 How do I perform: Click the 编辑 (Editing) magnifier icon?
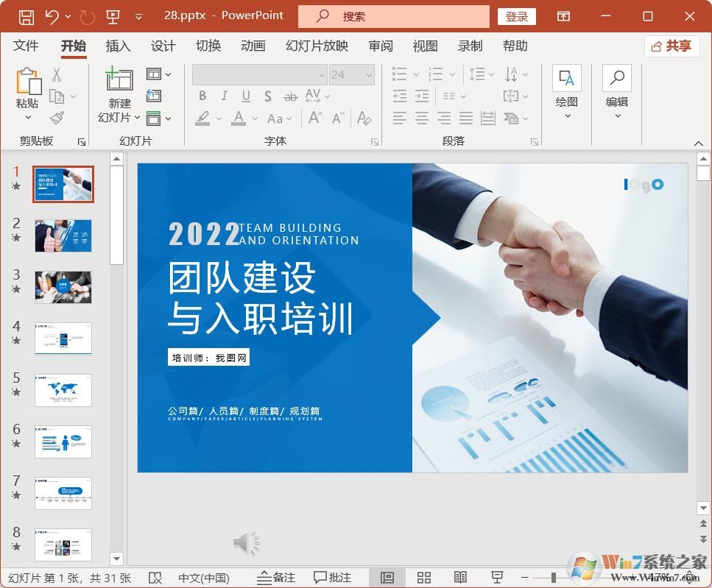click(x=616, y=77)
